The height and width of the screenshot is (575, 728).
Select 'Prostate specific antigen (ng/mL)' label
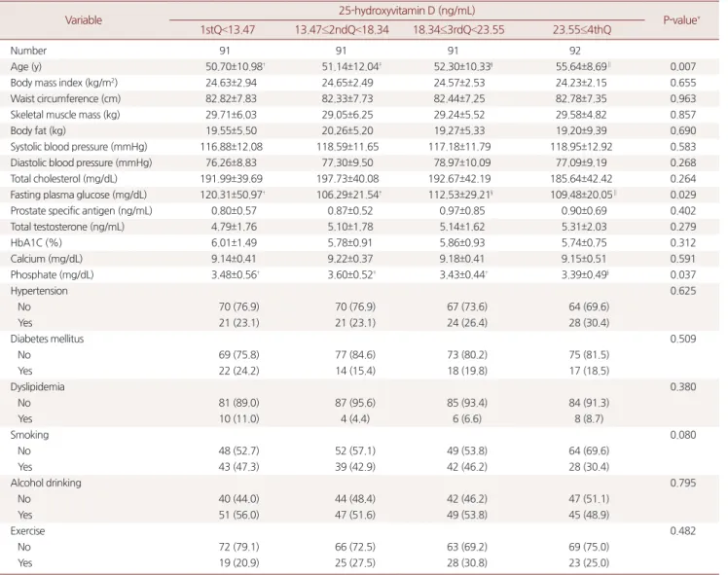(81, 211)
